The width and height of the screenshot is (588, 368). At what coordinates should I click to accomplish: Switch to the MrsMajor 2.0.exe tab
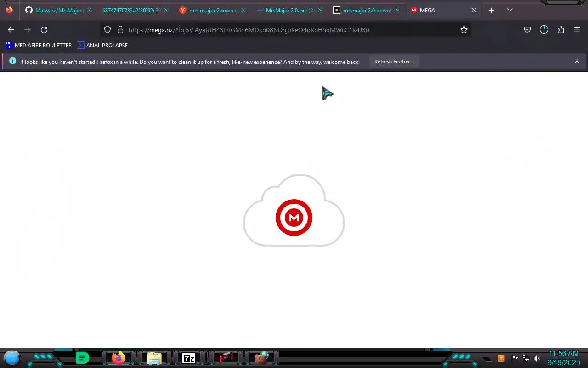(x=288, y=10)
